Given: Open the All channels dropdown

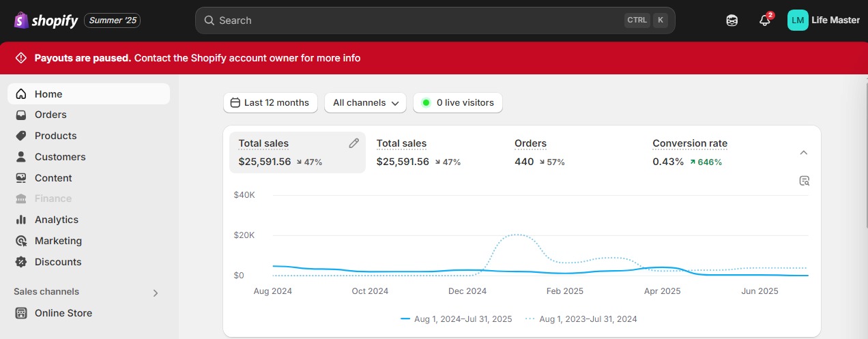Looking at the screenshot, I should 365,103.
